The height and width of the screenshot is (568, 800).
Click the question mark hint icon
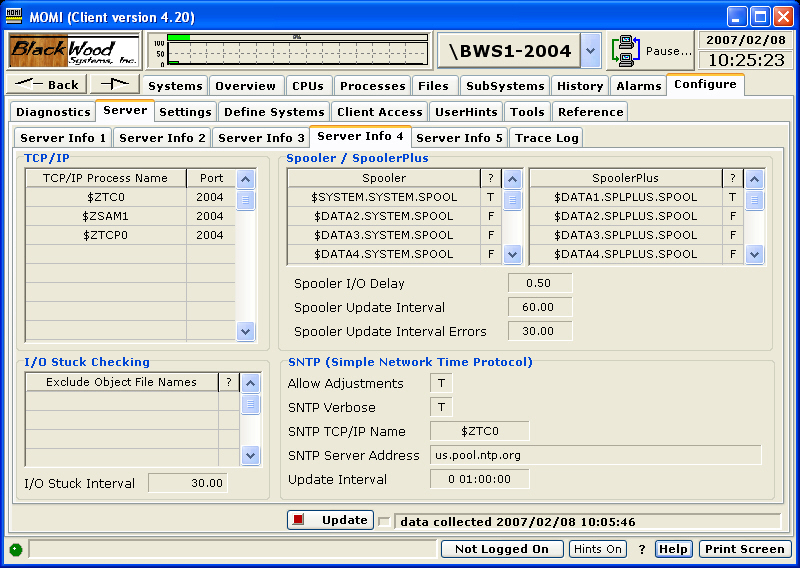(642, 549)
